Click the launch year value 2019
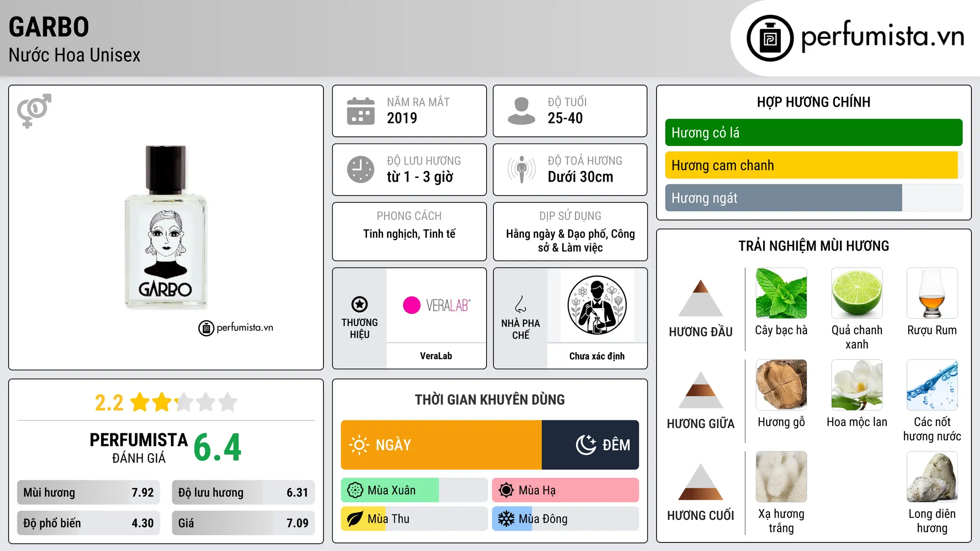The image size is (980, 551). tap(402, 118)
